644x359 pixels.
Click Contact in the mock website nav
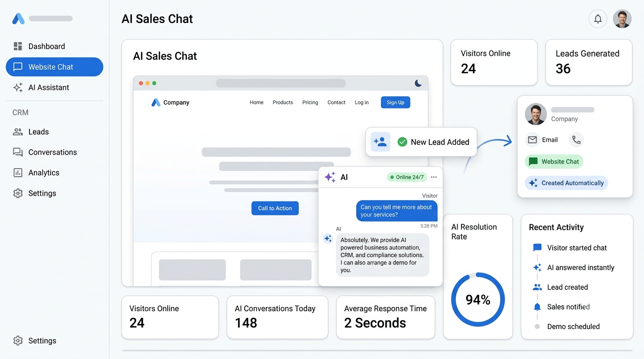click(337, 102)
